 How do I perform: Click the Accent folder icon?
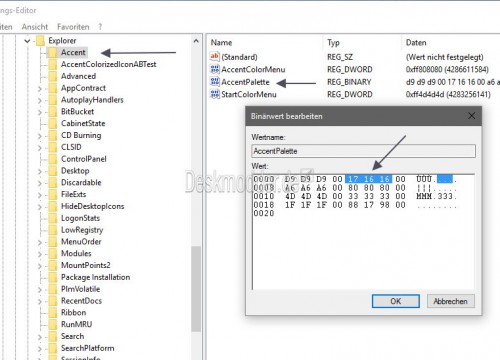click(x=52, y=52)
